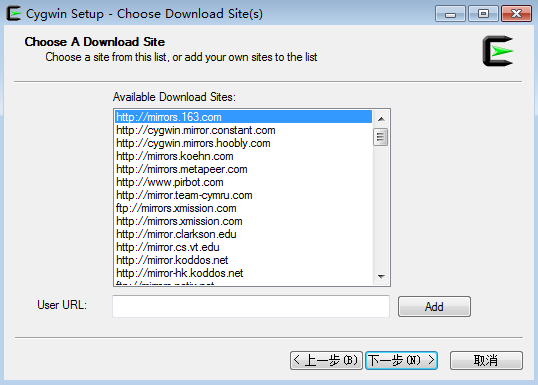The height and width of the screenshot is (385, 538).
Task: Click the scroll up arrow of site list
Action: click(381, 119)
